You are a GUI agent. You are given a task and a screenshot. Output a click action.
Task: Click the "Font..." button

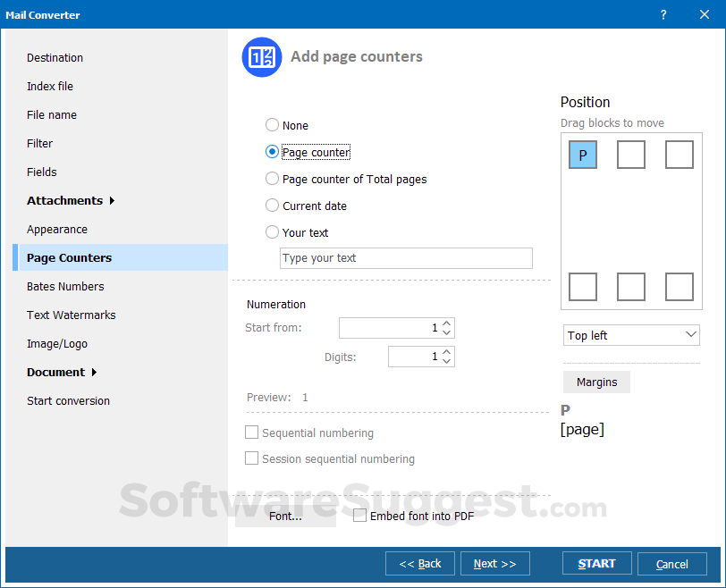(285, 516)
